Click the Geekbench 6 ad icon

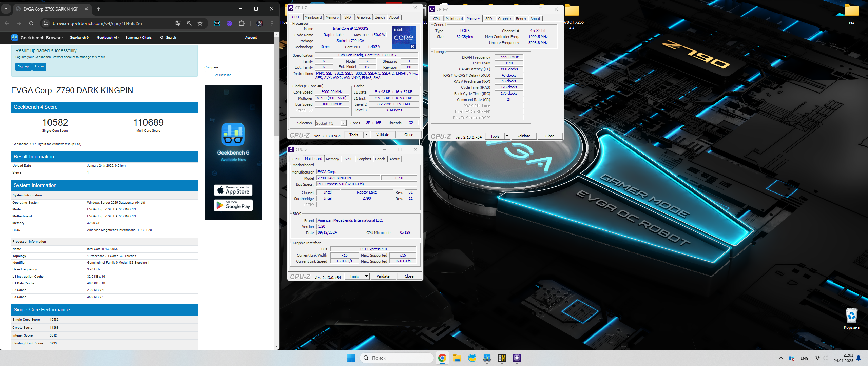pos(233,134)
